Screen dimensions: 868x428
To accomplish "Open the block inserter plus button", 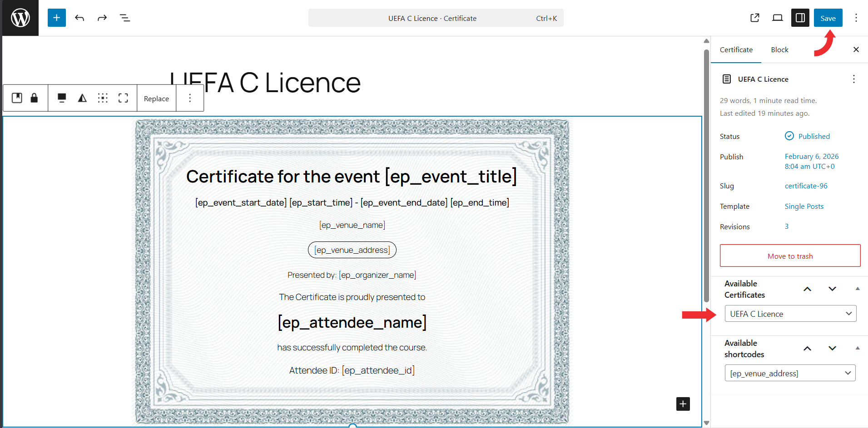I will (57, 18).
